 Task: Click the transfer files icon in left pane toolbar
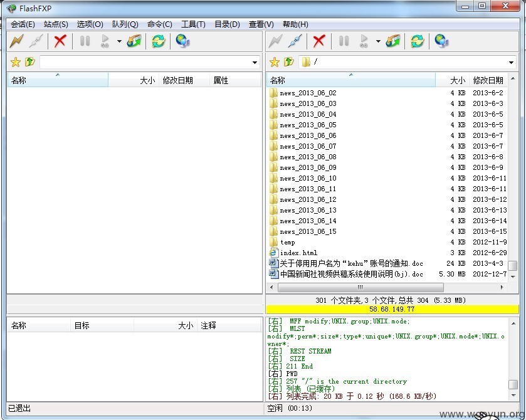pyautogui.click(x=134, y=41)
